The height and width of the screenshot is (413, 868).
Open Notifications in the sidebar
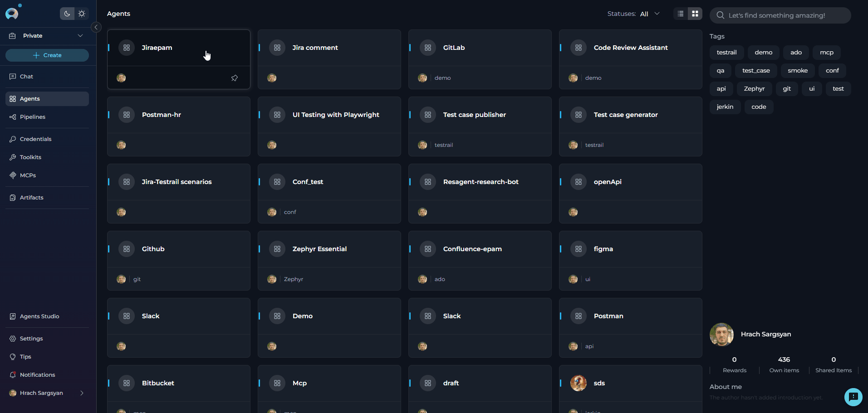pos(47,375)
